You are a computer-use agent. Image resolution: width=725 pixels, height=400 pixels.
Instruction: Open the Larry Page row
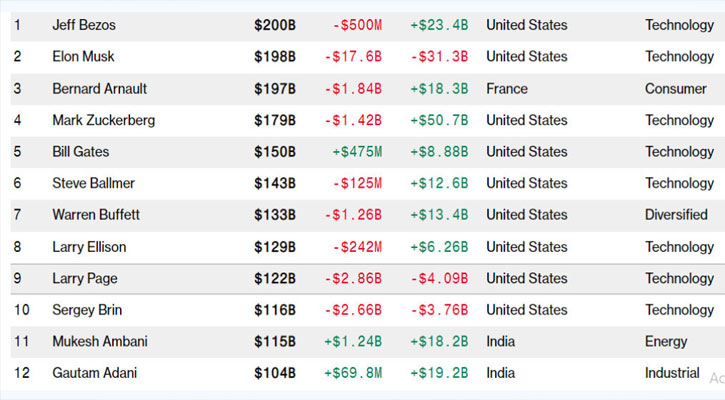[x=83, y=279]
